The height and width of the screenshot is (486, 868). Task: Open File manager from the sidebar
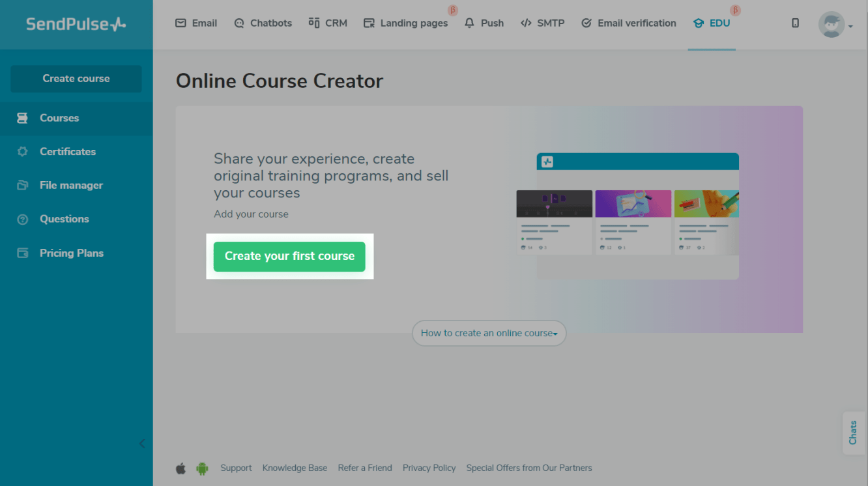(x=71, y=186)
